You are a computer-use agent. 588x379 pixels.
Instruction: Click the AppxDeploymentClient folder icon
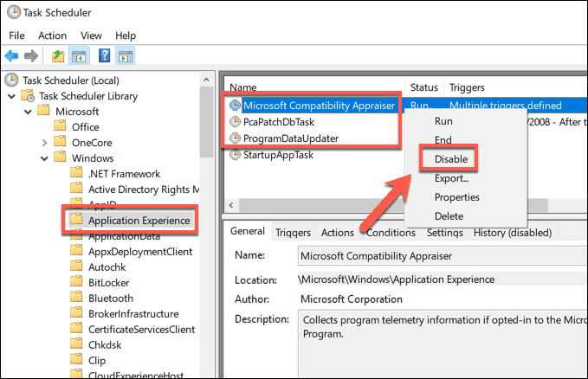coord(76,251)
